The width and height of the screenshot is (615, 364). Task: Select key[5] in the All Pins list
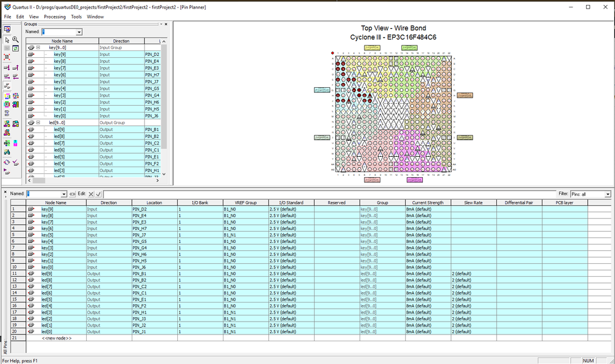pyautogui.click(x=47, y=235)
